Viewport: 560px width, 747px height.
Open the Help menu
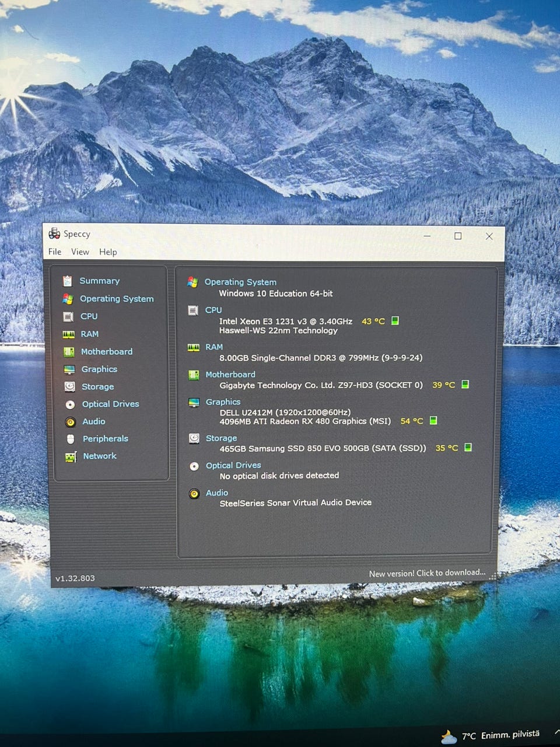pyautogui.click(x=108, y=252)
